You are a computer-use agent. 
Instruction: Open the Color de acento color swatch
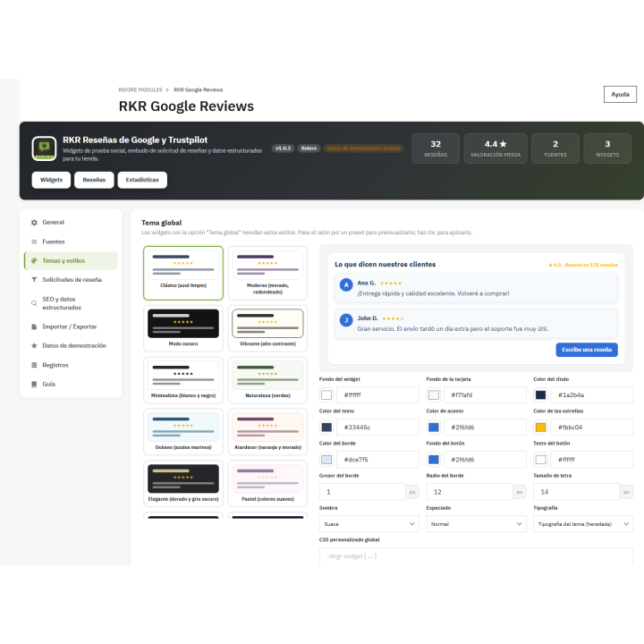[433, 428]
